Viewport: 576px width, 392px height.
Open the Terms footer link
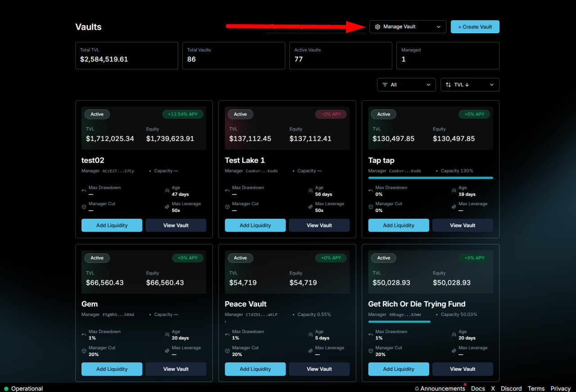pyautogui.click(x=536, y=388)
